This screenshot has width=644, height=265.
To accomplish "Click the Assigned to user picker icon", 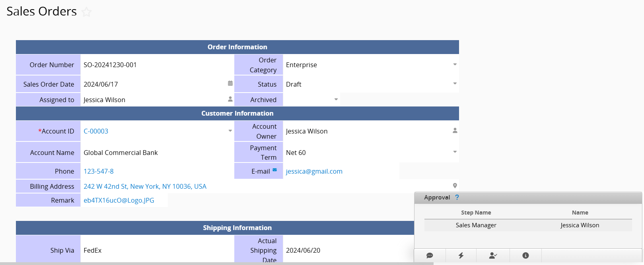I will tap(230, 99).
